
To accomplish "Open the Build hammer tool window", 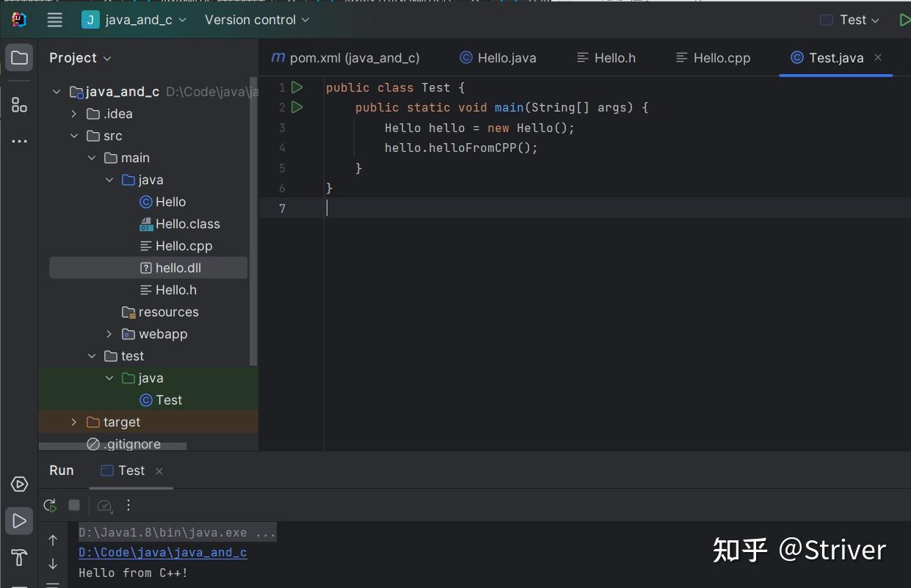I will click(19, 557).
